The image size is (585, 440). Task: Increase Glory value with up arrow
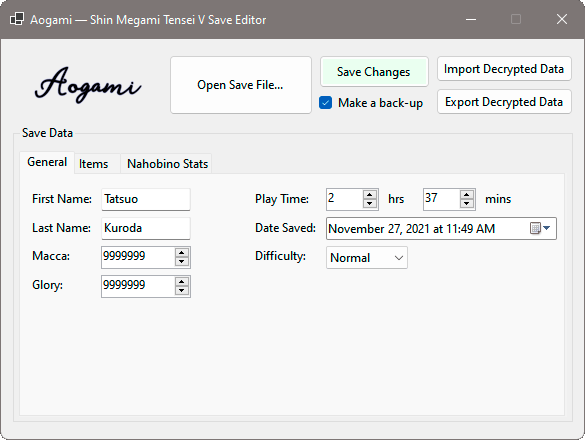182,282
